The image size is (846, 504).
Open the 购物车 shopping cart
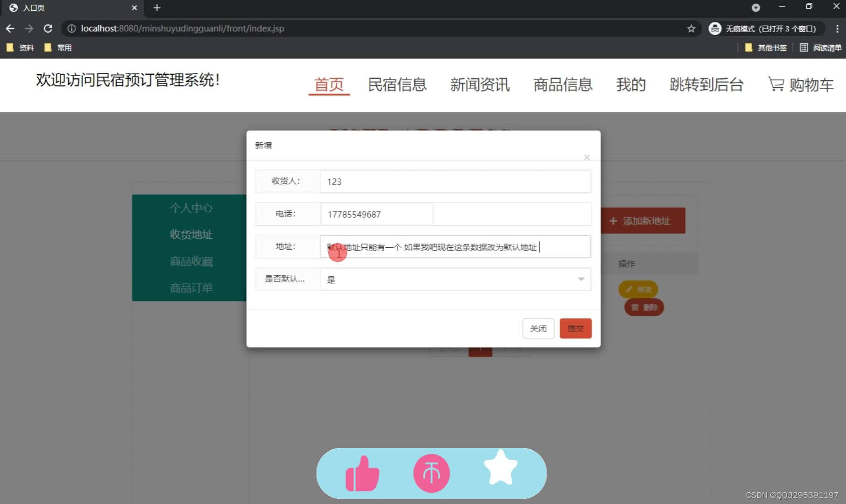(x=801, y=84)
